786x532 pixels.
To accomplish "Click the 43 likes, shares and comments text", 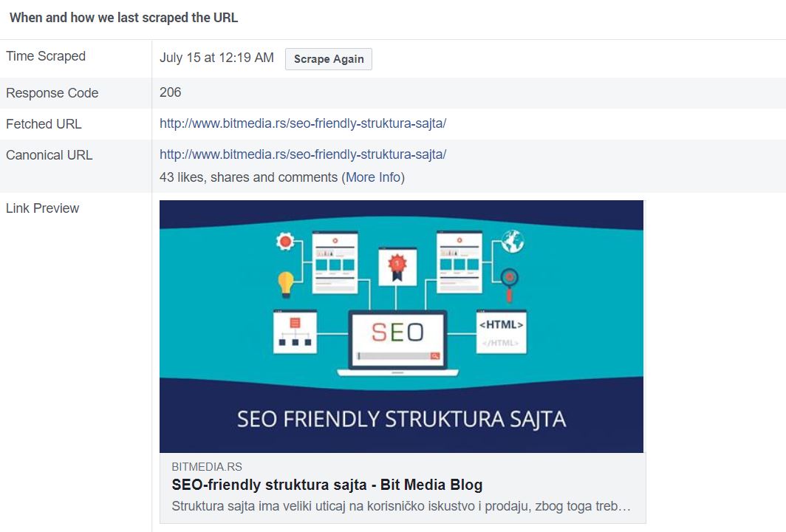I will coord(249,177).
